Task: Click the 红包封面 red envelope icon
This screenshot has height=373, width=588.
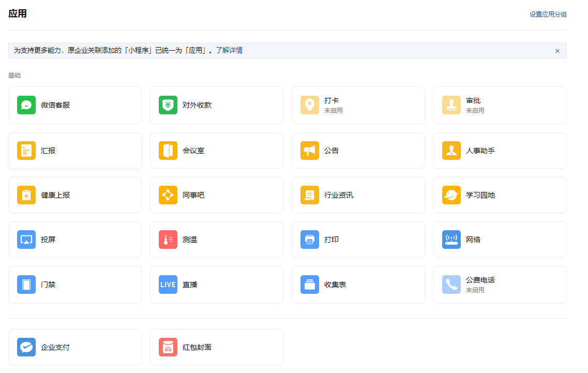Action: tap(168, 347)
